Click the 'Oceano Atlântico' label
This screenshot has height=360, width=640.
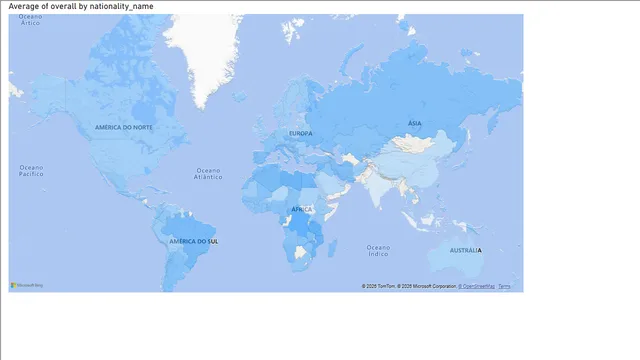click(208, 173)
